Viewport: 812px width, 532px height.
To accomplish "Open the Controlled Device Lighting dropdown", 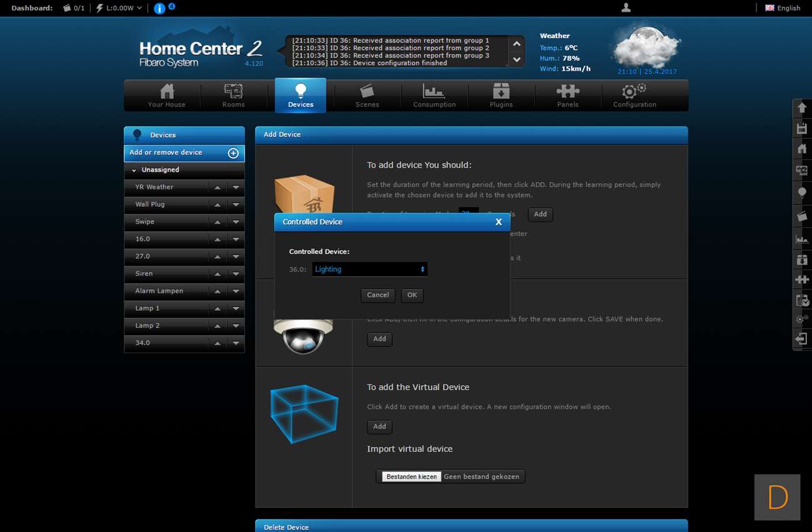I will coord(370,269).
